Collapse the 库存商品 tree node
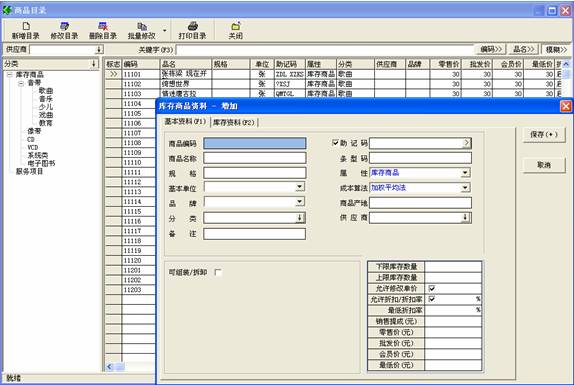The height and width of the screenshot is (385, 574). click(10, 75)
